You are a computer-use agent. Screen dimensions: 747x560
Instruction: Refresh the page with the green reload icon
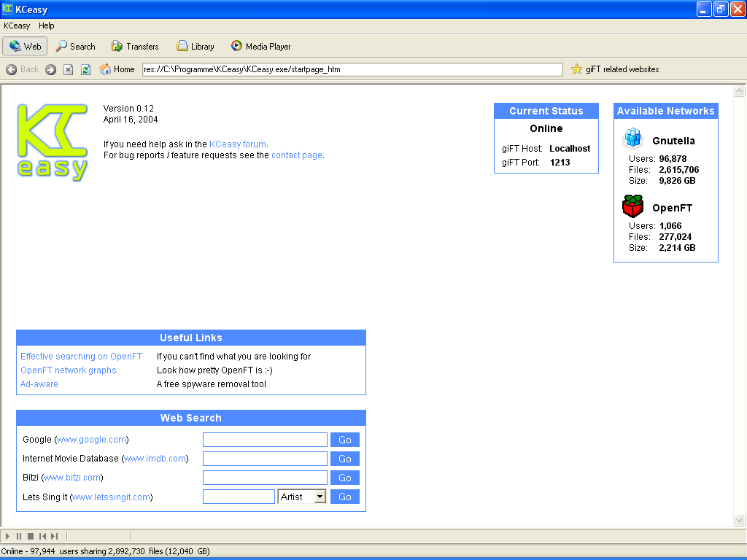(x=86, y=69)
